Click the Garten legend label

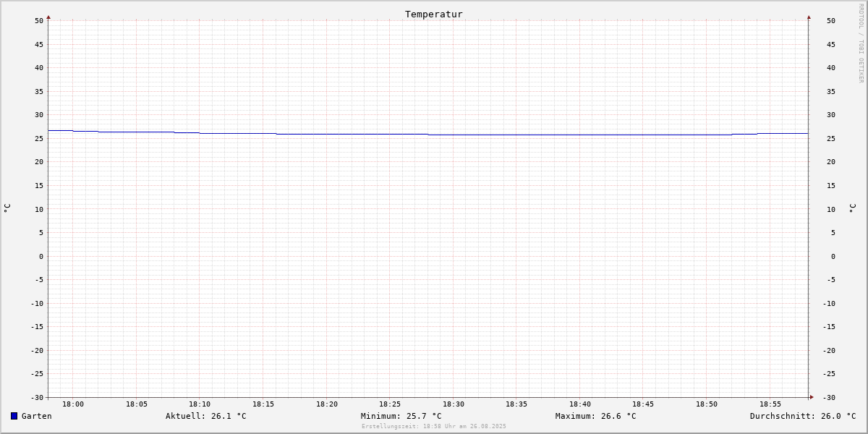tap(37, 416)
